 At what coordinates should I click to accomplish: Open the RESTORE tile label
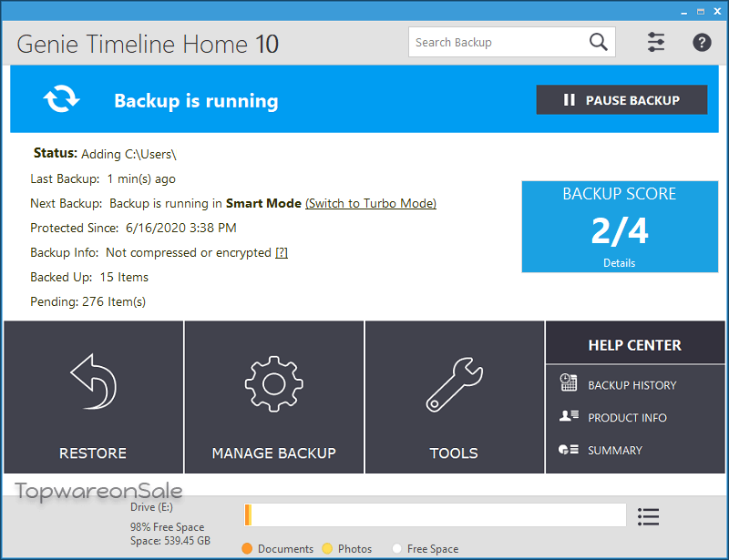tap(93, 453)
